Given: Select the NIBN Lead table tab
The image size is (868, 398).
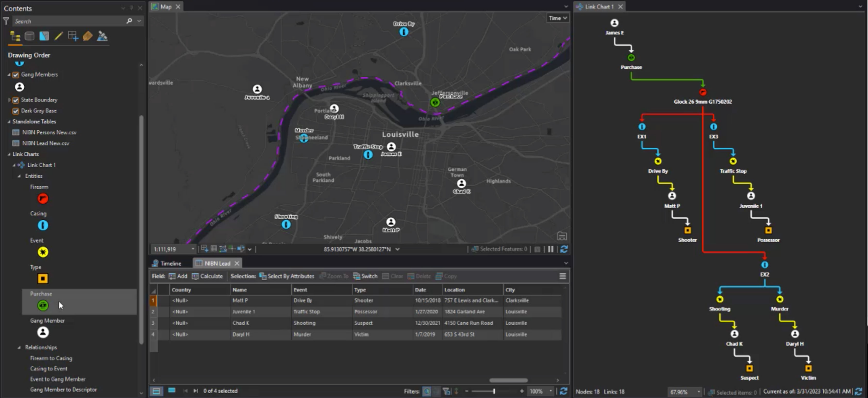Looking at the screenshot, I should (217, 263).
